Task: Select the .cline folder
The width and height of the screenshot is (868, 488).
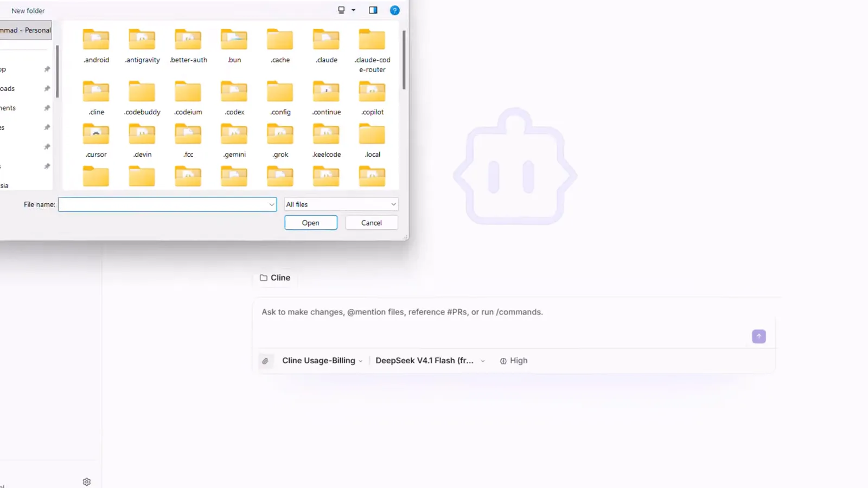Action: tap(96, 98)
